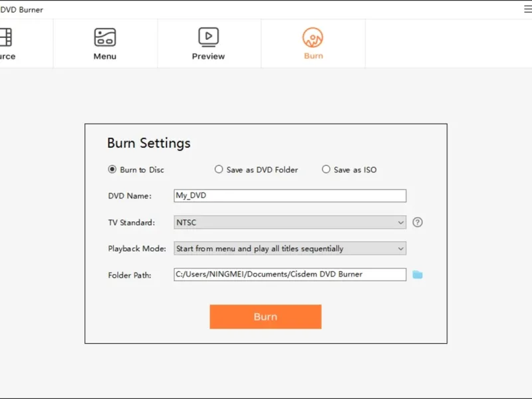Viewport: 532px width, 399px height.
Task: Click the DVD Name label
Action: [x=130, y=196]
